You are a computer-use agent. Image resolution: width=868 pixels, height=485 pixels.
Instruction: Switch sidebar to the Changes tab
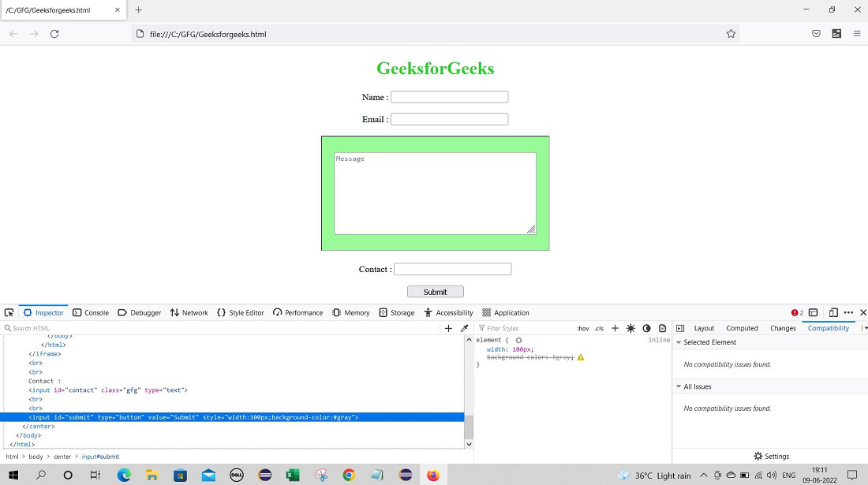pyautogui.click(x=783, y=328)
